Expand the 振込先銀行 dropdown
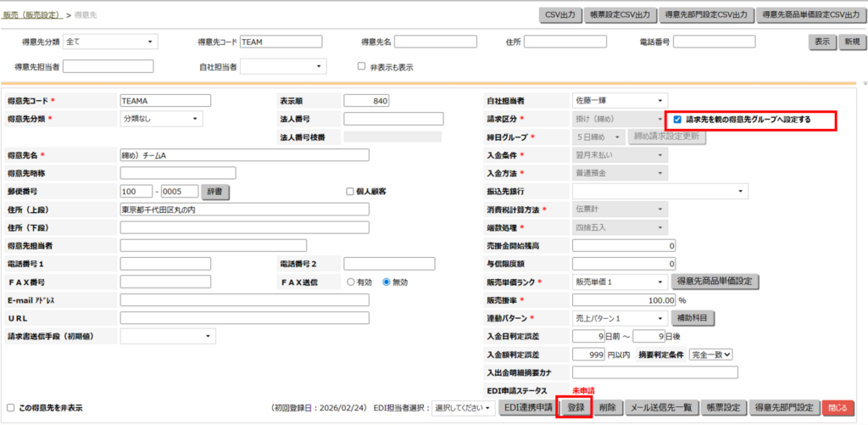This screenshot has height=425, width=868. coord(659,192)
